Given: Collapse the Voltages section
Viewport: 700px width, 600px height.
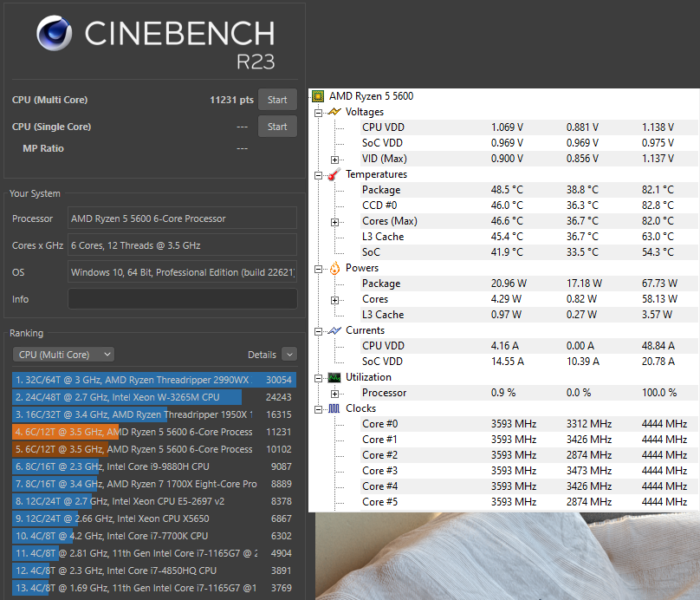Looking at the screenshot, I should 318,113.
